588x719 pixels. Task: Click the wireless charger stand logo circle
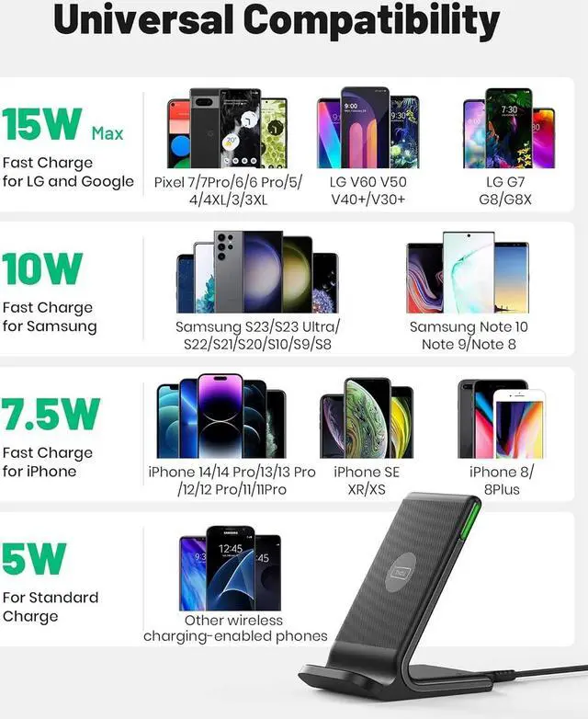(401, 571)
